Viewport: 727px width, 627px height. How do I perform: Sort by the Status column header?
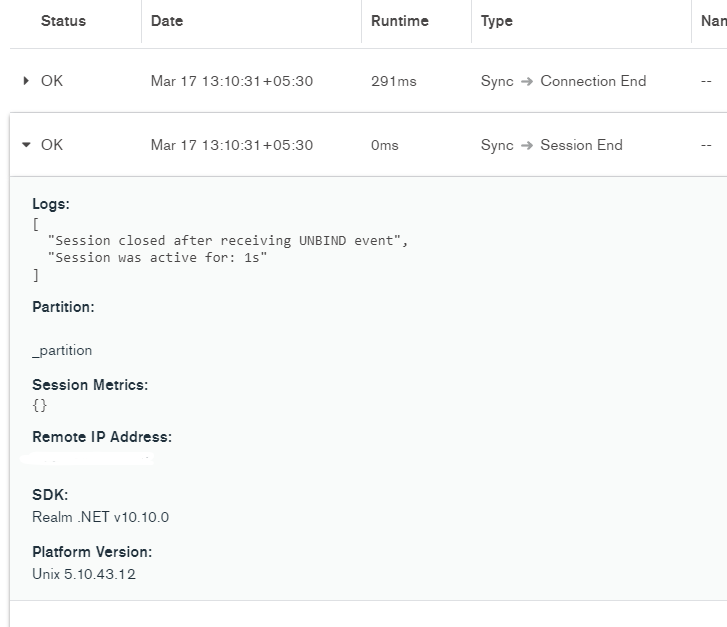click(x=63, y=21)
